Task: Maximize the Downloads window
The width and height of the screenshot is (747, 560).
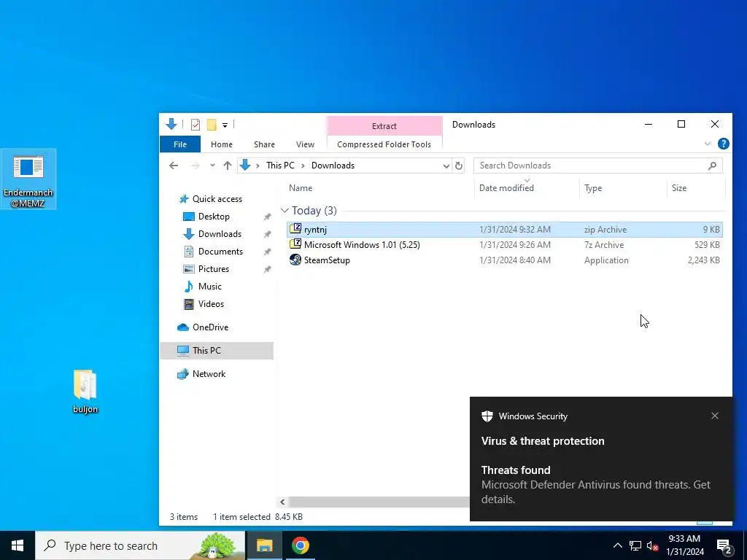Action: click(x=681, y=124)
